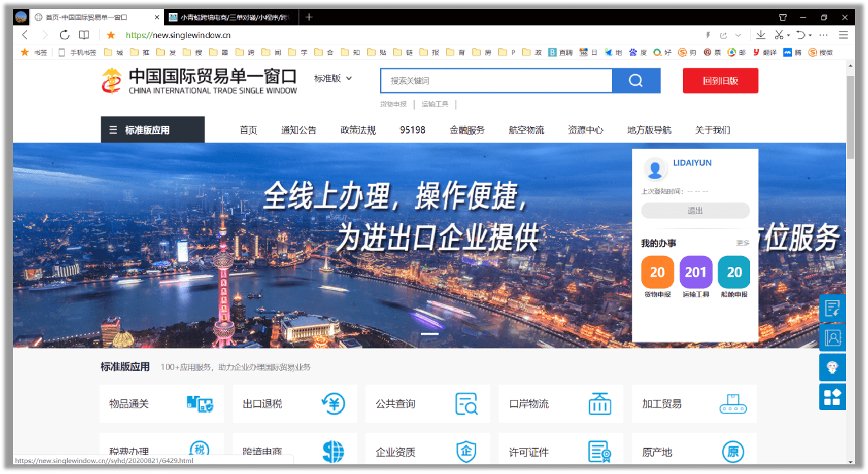Open the 95198 nav item
868x474 pixels.
point(412,130)
